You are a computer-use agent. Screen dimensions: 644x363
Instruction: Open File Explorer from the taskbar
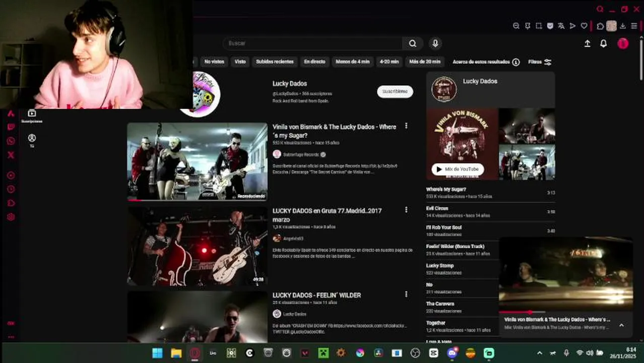(x=176, y=353)
